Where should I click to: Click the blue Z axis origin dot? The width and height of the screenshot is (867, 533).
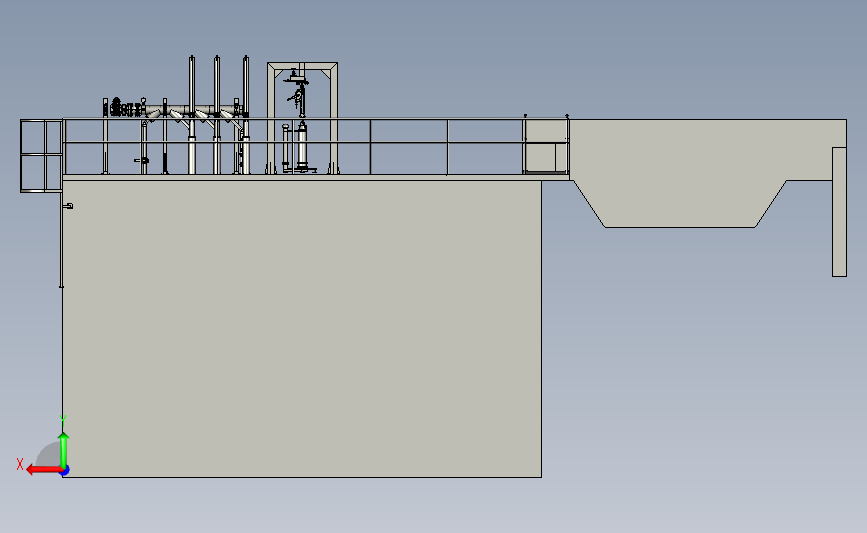tap(65, 471)
